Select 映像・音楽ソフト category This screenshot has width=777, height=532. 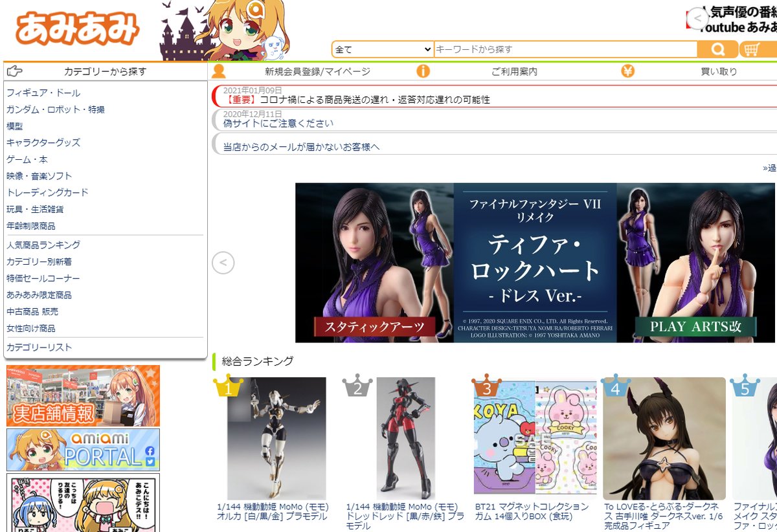coord(39,176)
